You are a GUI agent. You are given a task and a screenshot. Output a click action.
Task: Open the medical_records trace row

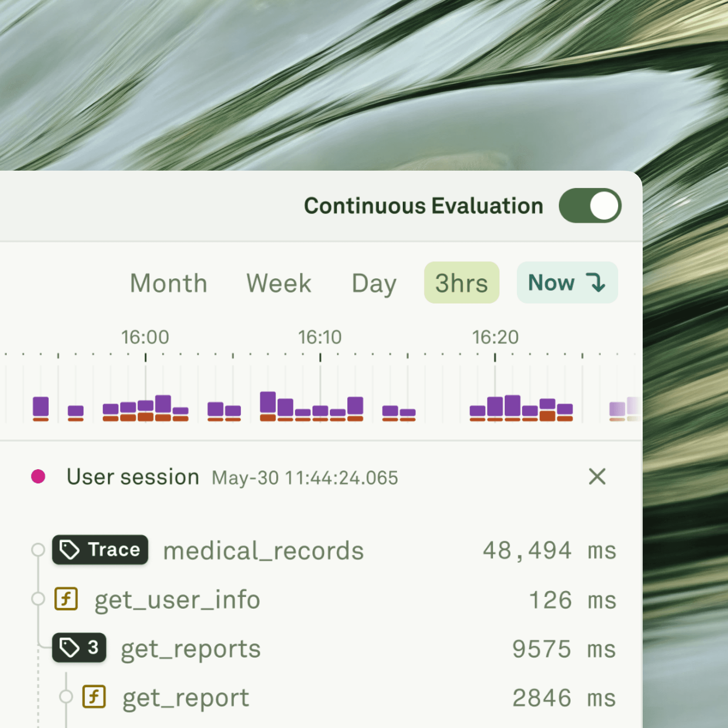pos(263,551)
